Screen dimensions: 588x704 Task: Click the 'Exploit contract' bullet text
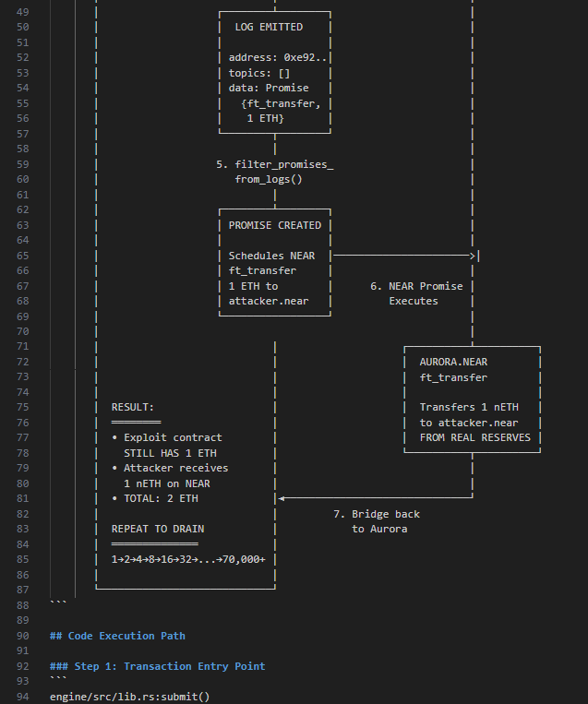click(x=173, y=437)
